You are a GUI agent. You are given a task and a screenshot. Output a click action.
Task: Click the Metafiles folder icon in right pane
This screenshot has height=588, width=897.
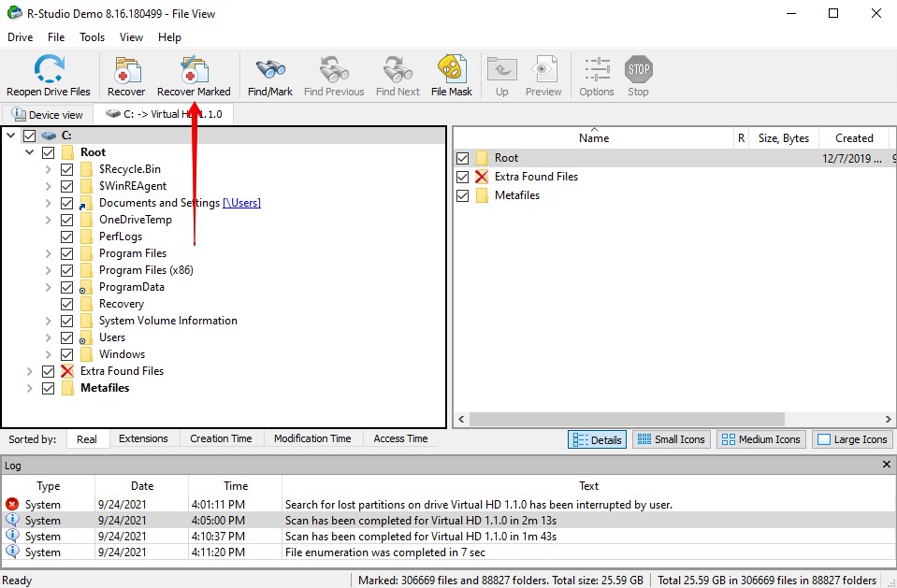483,195
